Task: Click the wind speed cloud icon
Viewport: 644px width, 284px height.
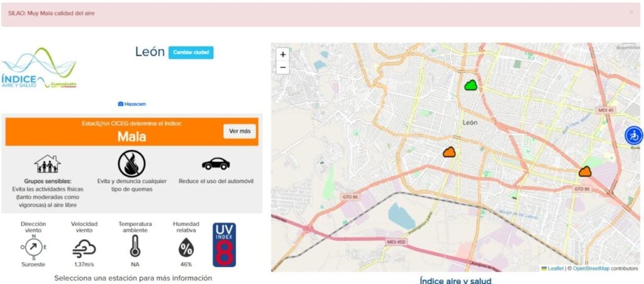Action: [x=84, y=248]
